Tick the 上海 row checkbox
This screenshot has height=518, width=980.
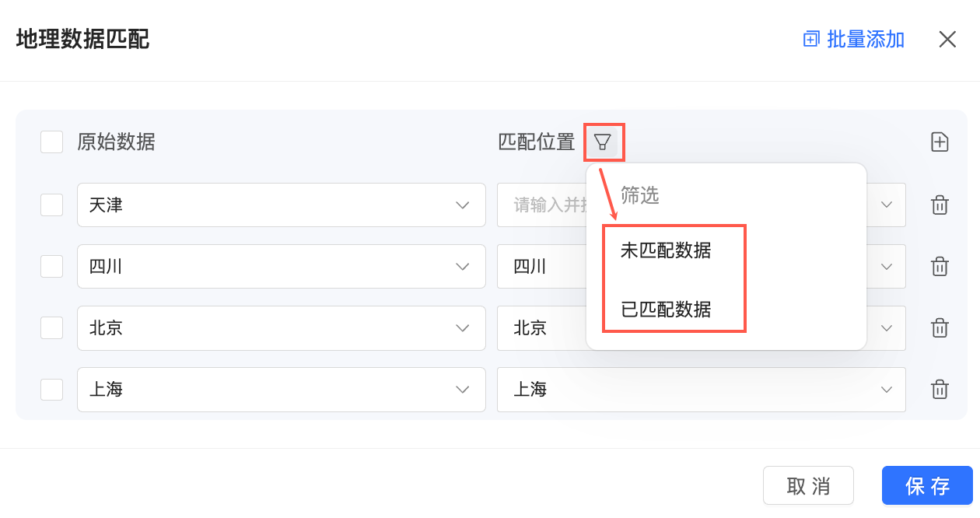click(52, 390)
